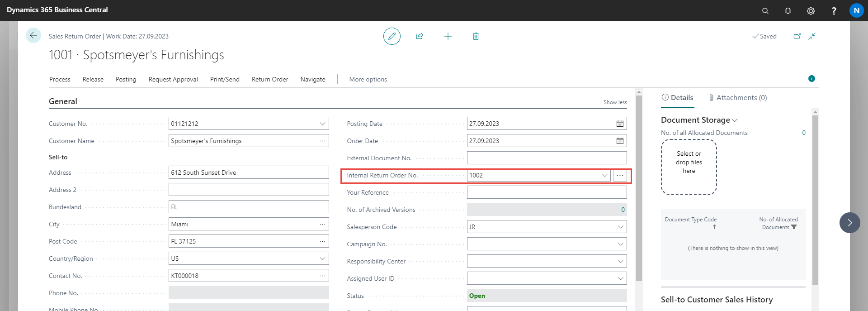This screenshot has height=311, width=868.
Task: Open the Process menu
Action: (x=60, y=79)
